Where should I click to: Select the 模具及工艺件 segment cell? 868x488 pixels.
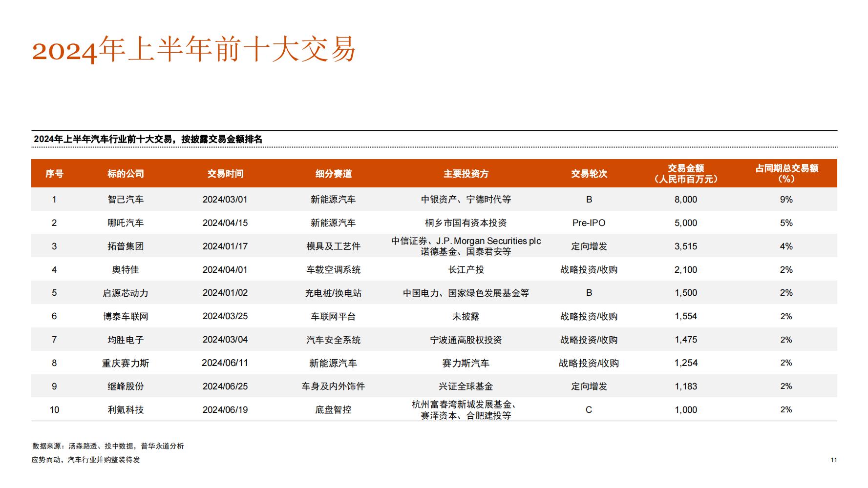(333, 246)
